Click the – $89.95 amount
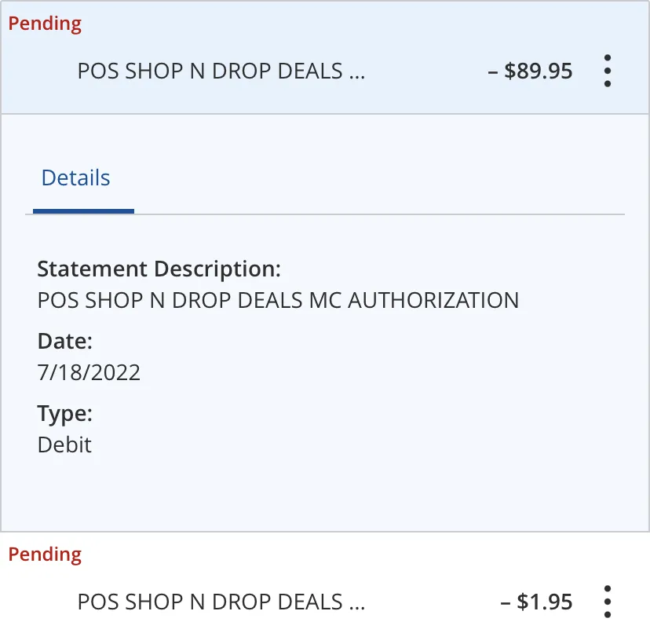Screen dimensions: 650x644 530,71
